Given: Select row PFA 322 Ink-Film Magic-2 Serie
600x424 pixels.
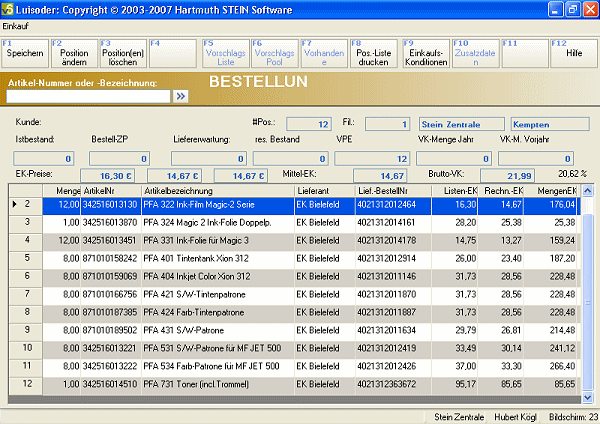Looking at the screenshot, I should coord(217,204).
